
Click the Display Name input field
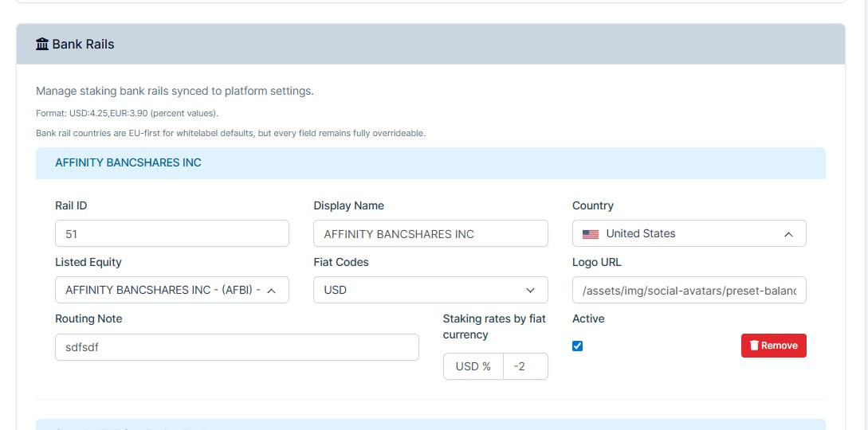[430, 233]
